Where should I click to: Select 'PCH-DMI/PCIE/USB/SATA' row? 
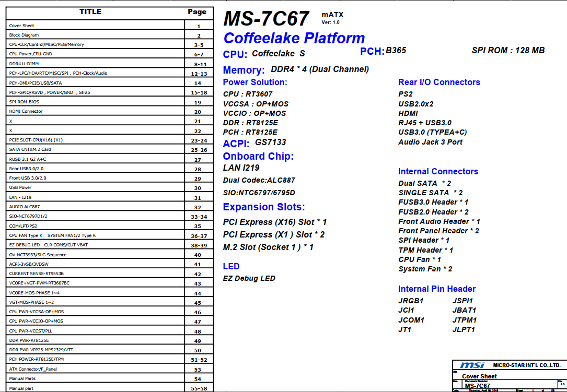110,83
